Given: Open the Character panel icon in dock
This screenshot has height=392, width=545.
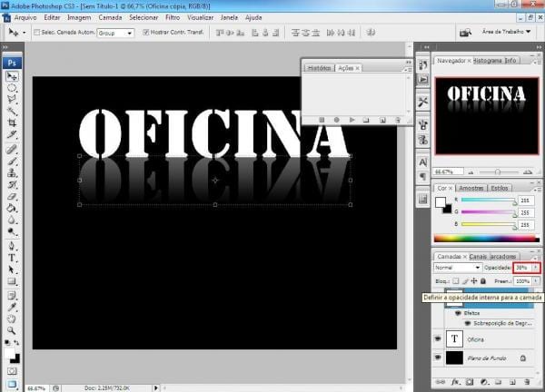Looking at the screenshot, I should click(x=423, y=162).
